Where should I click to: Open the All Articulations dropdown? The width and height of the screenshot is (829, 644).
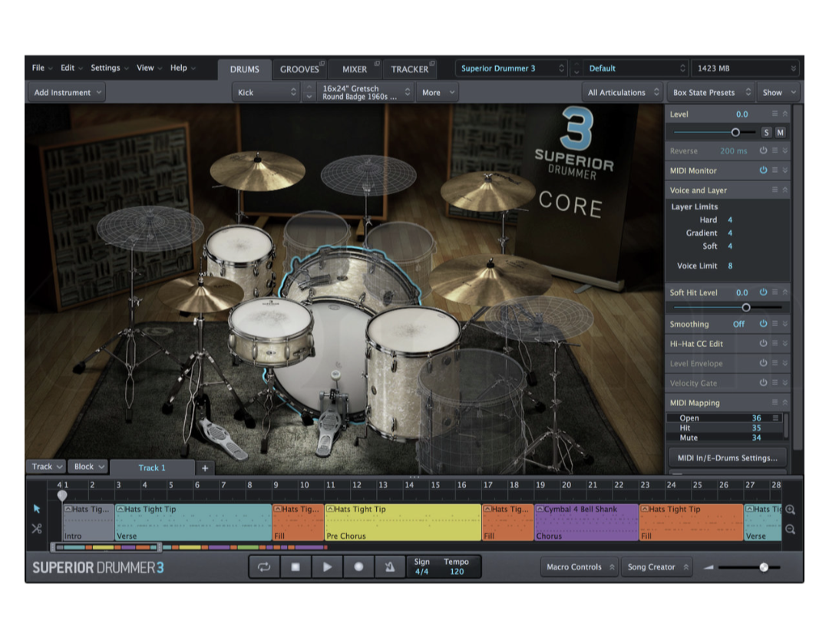point(623,93)
